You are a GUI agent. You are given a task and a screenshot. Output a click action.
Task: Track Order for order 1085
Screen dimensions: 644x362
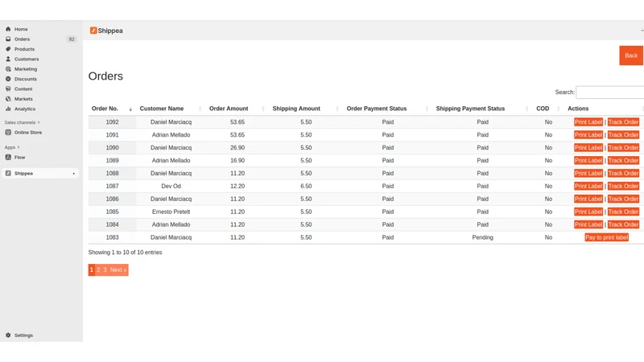click(623, 212)
